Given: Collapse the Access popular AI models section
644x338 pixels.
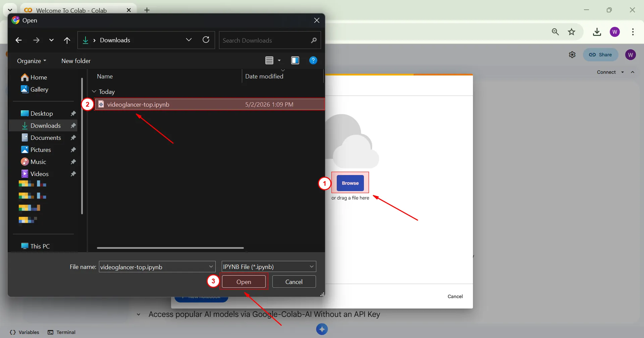Looking at the screenshot, I should tap(139, 315).
